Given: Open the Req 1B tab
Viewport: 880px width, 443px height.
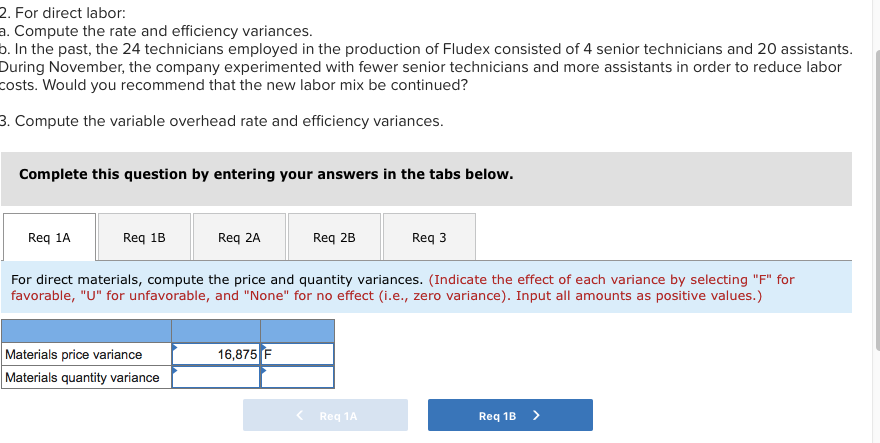Looking at the screenshot, I should click(144, 237).
